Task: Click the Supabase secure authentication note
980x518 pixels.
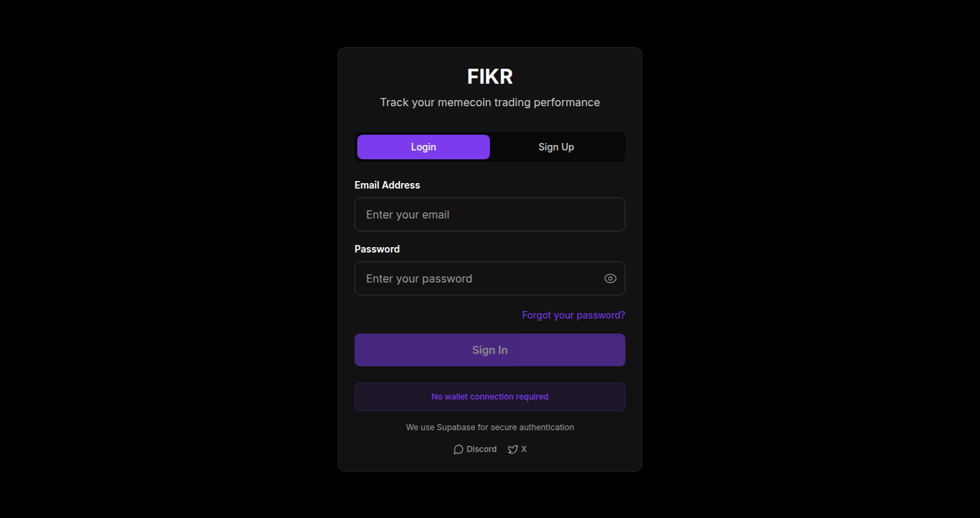Action: (490, 427)
